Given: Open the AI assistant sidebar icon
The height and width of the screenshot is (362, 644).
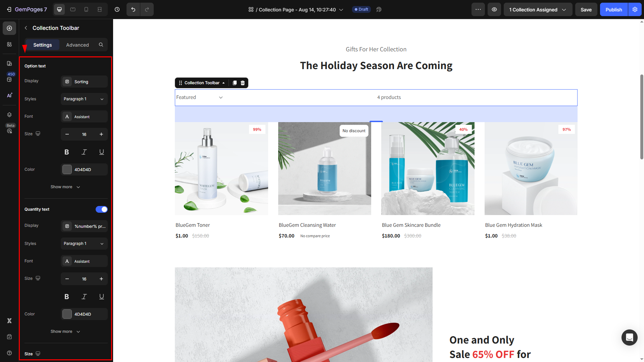Looking at the screenshot, I should tap(9, 95).
